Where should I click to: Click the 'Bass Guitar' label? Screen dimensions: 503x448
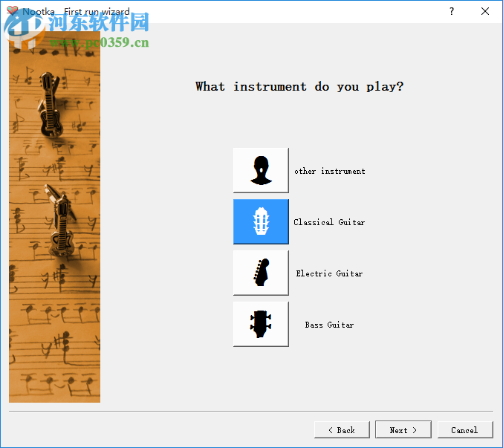(x=329, y=325)
